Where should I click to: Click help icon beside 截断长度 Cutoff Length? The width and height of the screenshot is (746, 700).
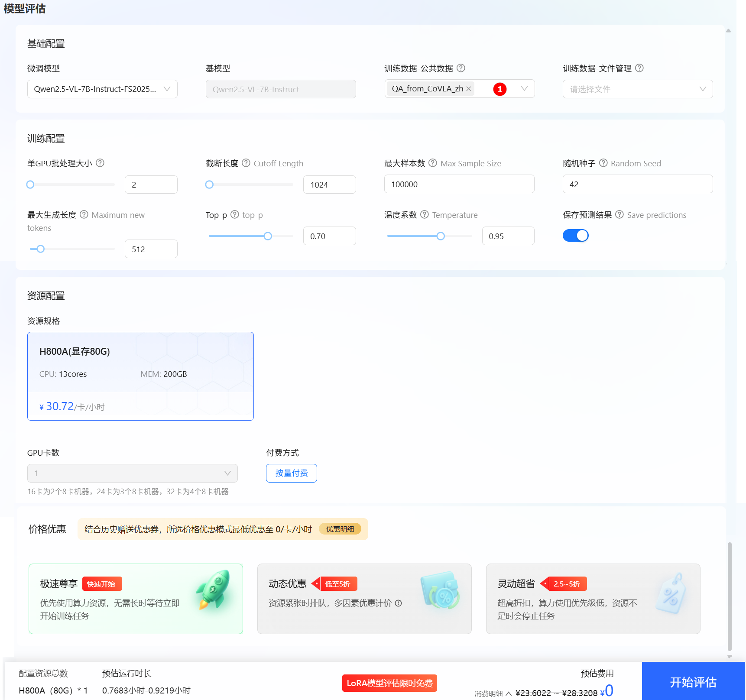coord(246,163)
